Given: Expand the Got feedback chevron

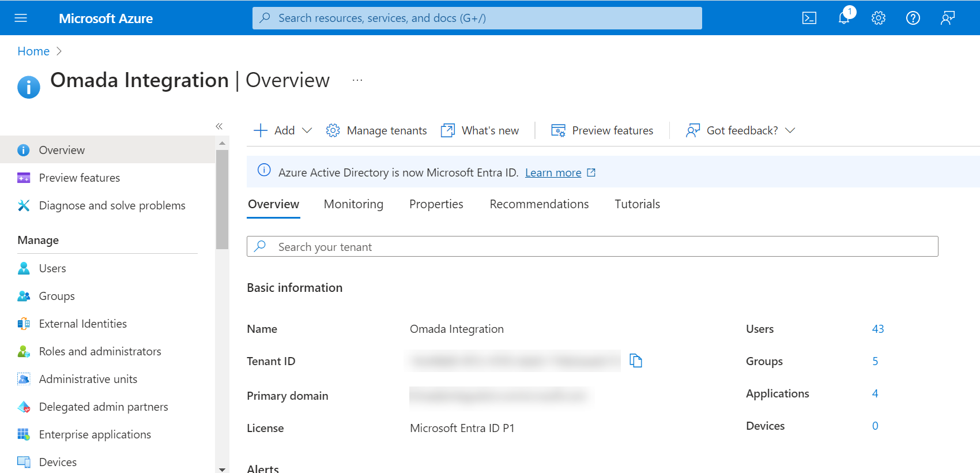Looking at the screenshot, I should 790,130.
